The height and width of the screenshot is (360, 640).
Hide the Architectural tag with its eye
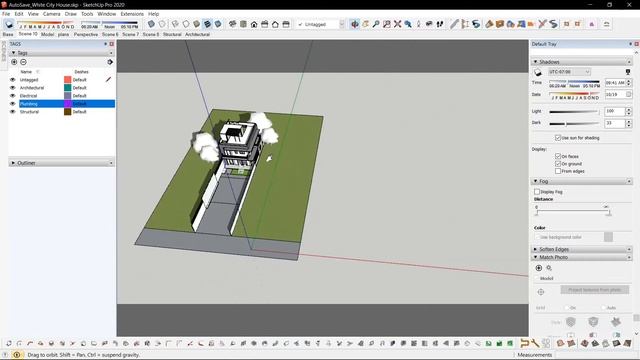pos(13,88)
